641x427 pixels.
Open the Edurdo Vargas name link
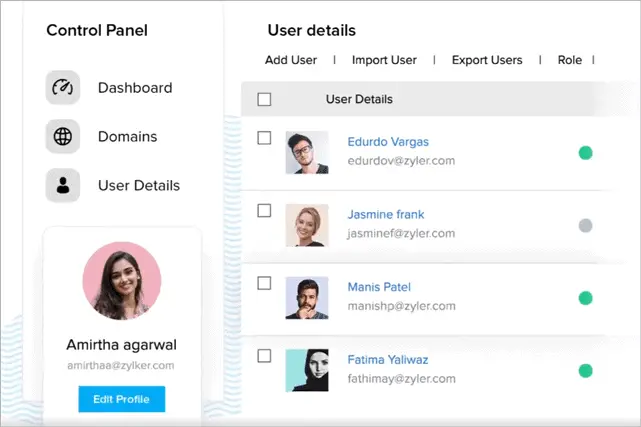pos(388,142)
